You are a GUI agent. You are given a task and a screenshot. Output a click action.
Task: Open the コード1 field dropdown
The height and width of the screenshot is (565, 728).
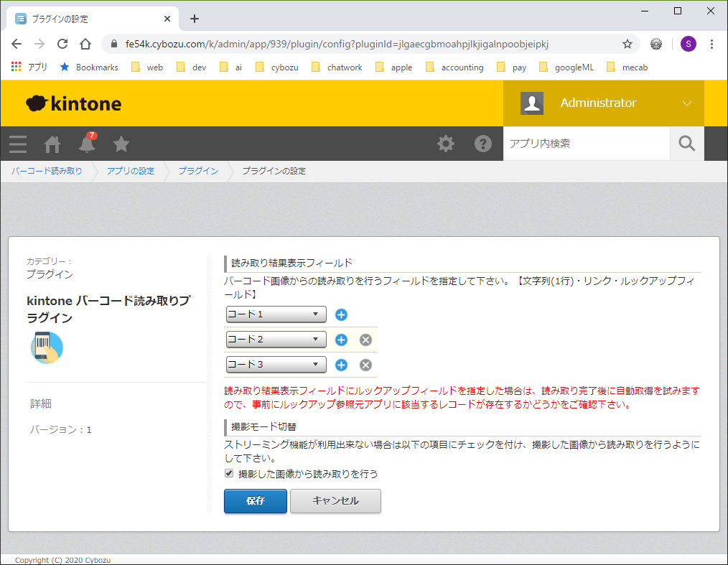point(276,314)
